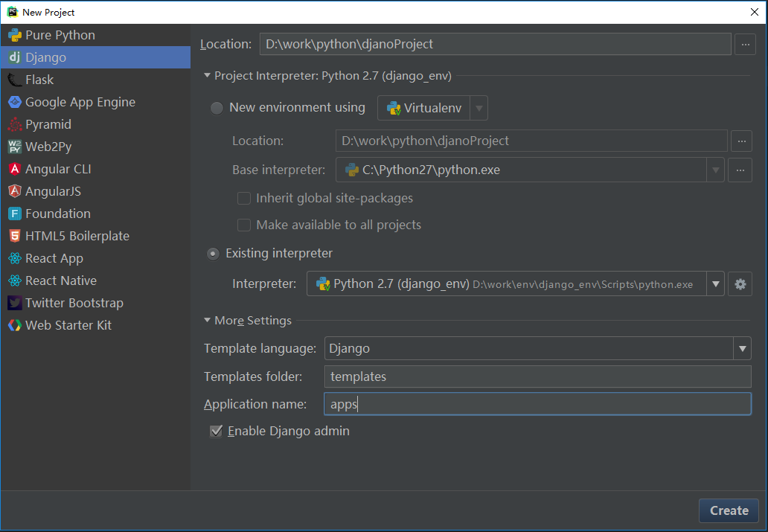The image size is (768, 532).
Task: Click the Templates folder input field
Action: pyautogui.click(x=538, y=376)
